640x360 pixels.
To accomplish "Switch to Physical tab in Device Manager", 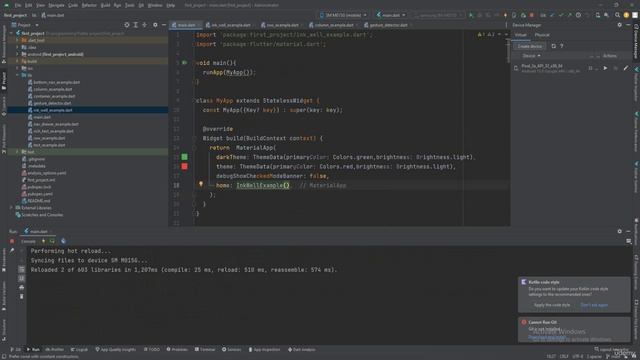I will pyautogui.click(x=542, y=35).
